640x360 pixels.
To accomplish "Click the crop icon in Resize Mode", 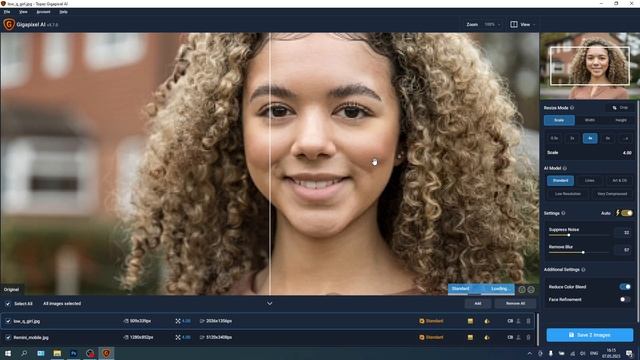I will 614,108.
